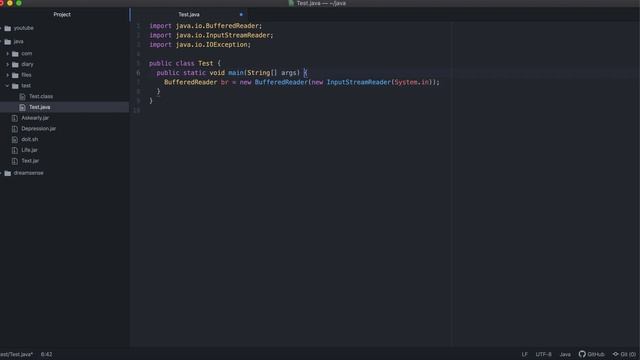Select the Project panel tab

coord(62,15)
